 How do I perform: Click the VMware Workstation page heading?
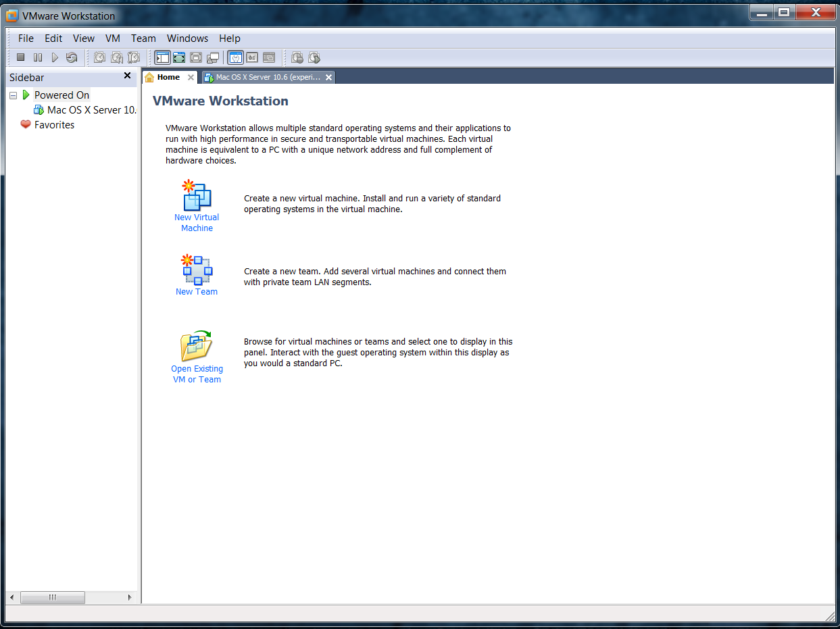click(220, 101)
